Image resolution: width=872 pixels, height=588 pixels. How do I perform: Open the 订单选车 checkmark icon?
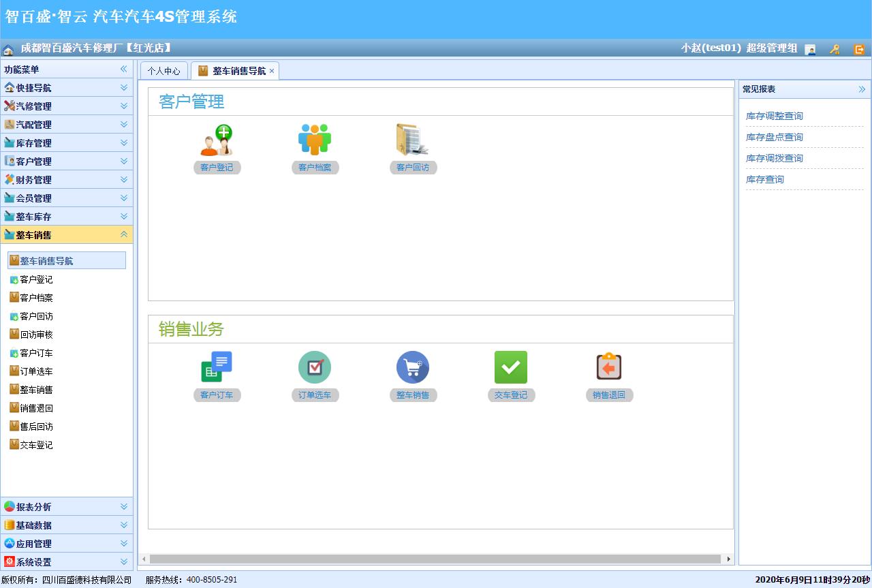pos(315,367)
